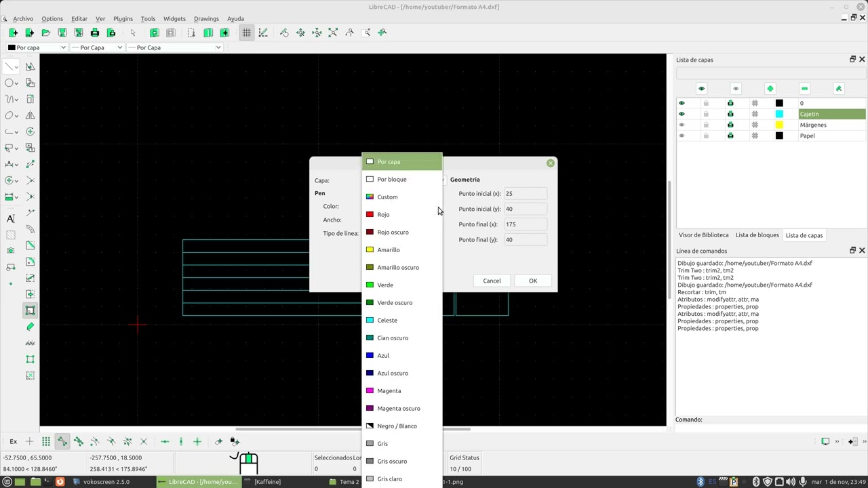Choose Custom color option in list
868x488 pixels.
pyautogui.click(x=402, y=197)
